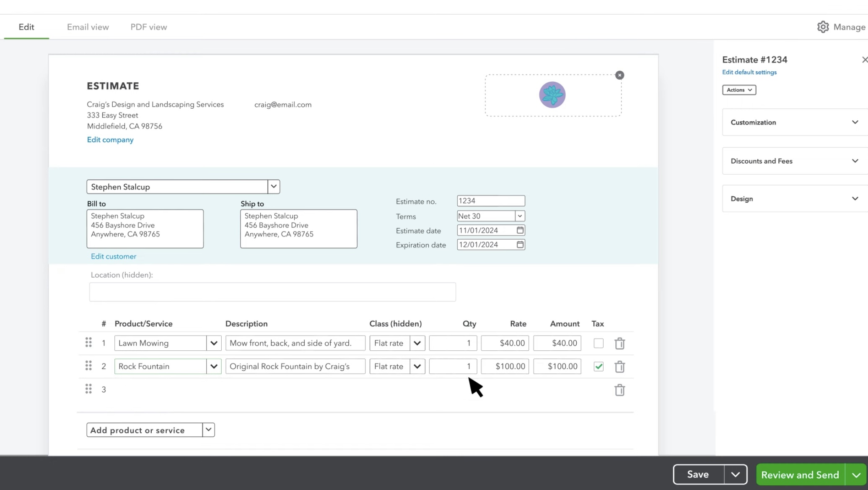
Task: Open the Net 30 terms dropdown
Action: pyautogui.click(x=520, y=216)
